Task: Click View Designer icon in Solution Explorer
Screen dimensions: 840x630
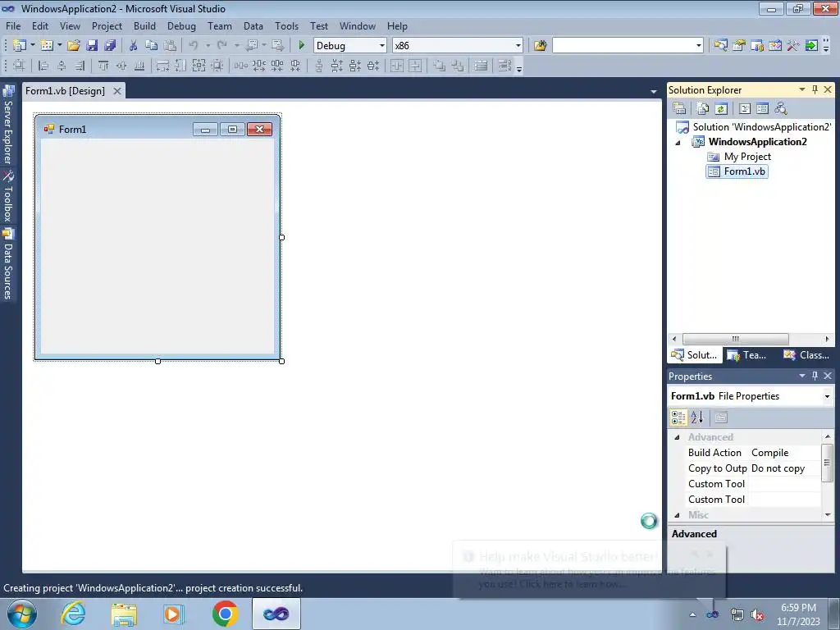Action: coord(762,109)
